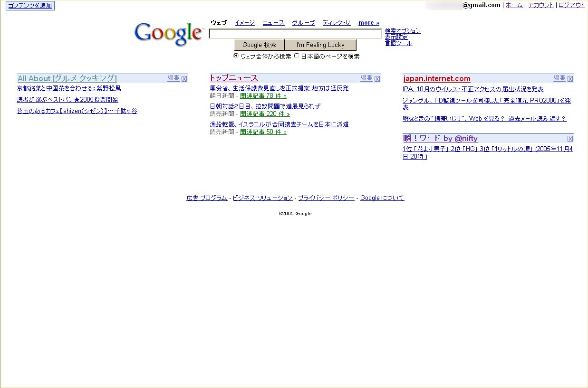Remove the japan.internet.com module
Image resolution: width=588 pixels, height=388 pixels.
[570, 79]
